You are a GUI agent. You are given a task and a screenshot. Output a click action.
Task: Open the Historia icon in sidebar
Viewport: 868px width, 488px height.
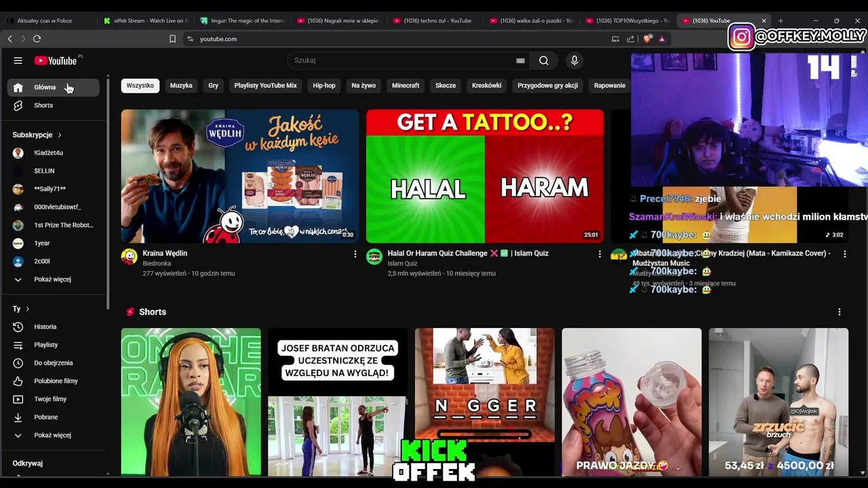(x=18, y=327)
